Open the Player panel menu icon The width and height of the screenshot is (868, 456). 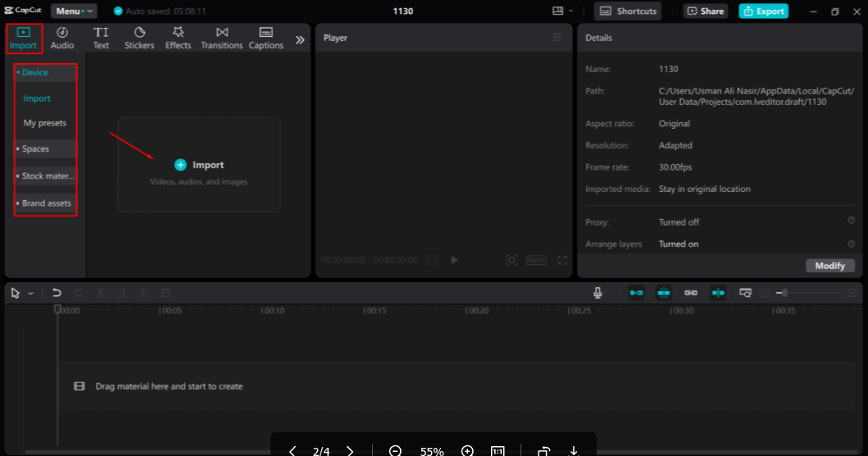[557, 37]
